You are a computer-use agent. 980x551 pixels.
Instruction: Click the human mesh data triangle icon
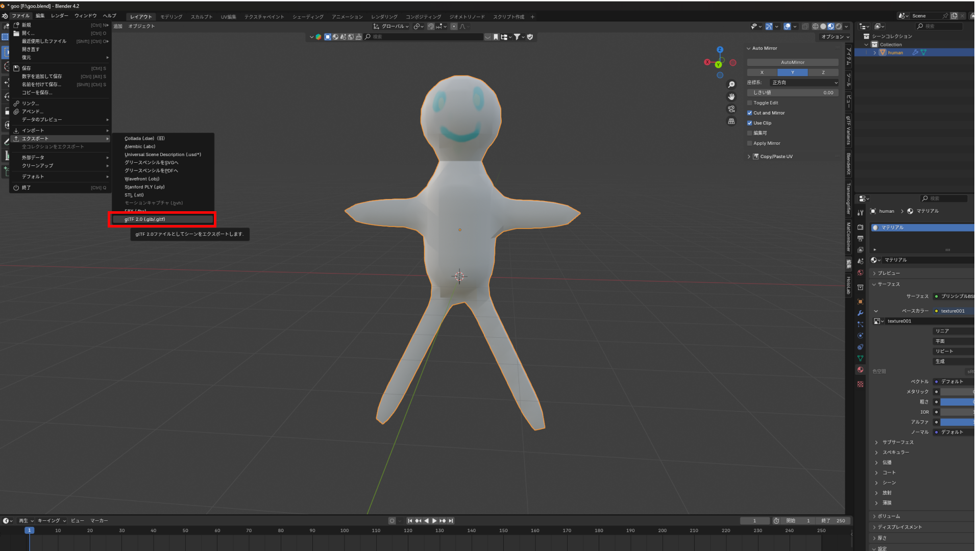pos(924,53)
